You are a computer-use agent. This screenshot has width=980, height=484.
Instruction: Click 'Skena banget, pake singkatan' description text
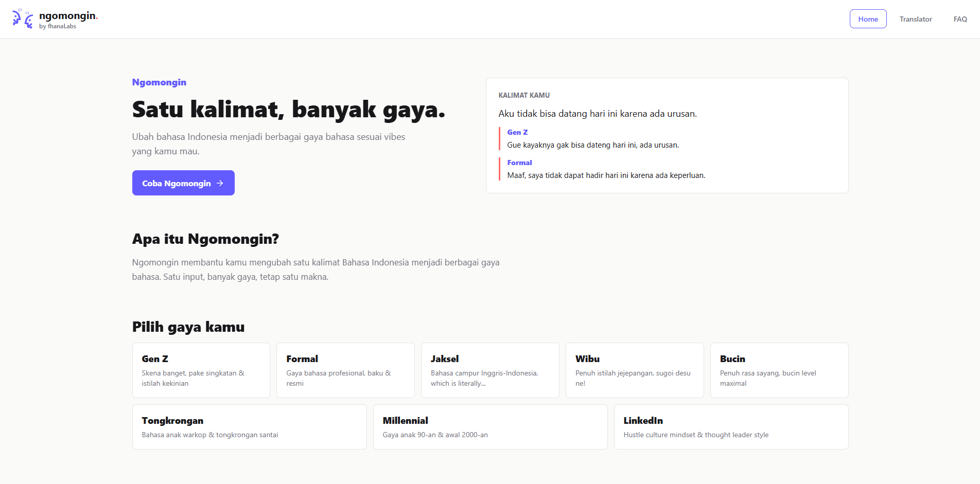click(193, 378)
